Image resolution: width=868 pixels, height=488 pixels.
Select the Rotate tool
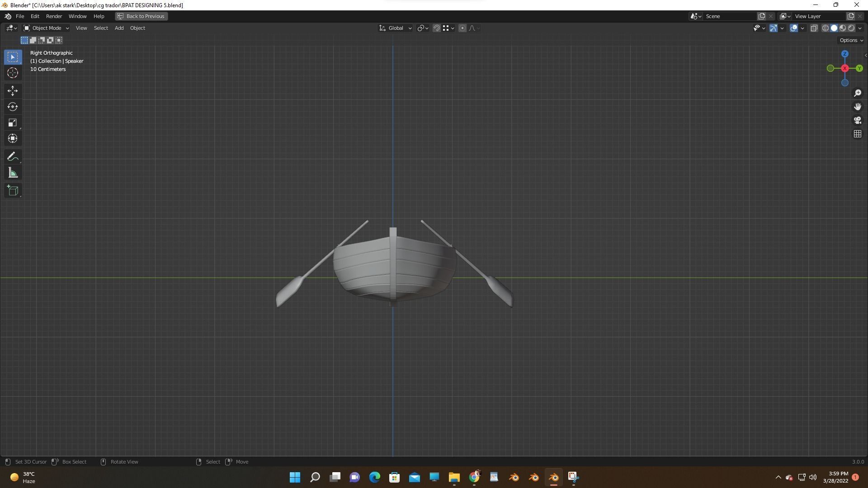coord(13,107)
